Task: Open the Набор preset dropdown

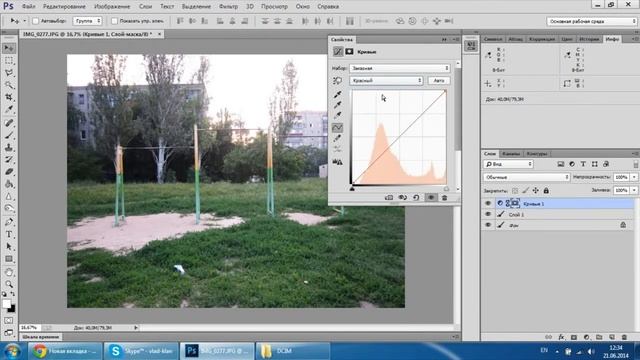Action: (x=400, y=68)
